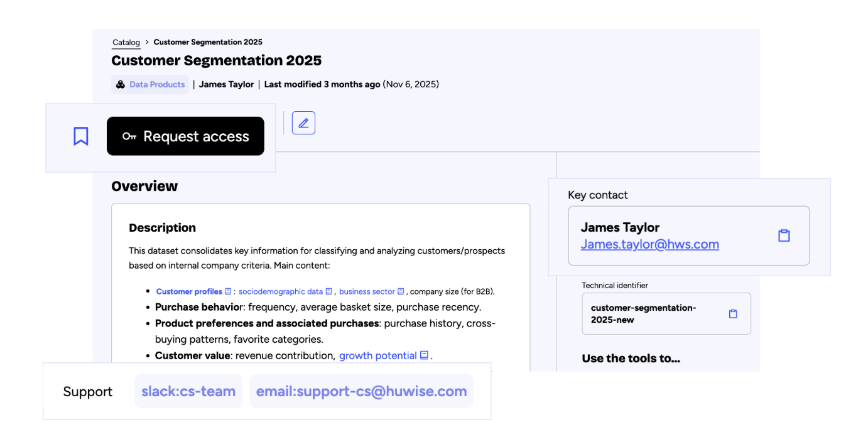
Task: Open glossary icon beside Customer profiles
Action: (x=228, y=291)
